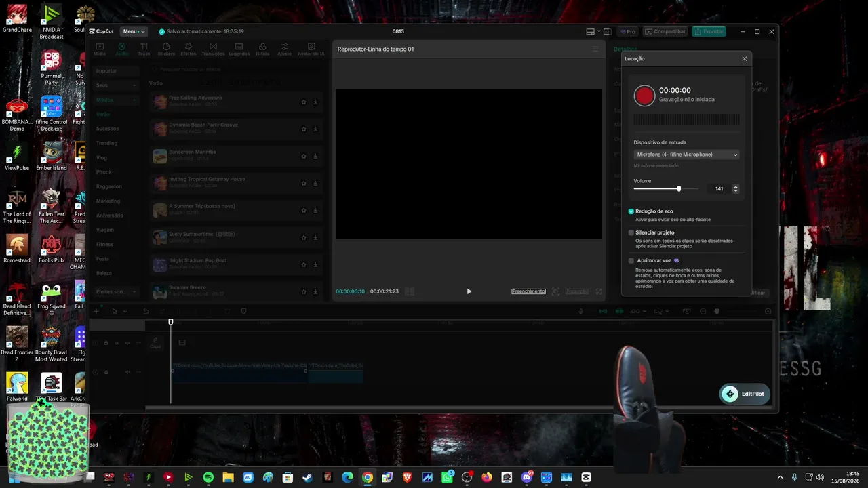Switch to the Texto tab
This screenshot has width=868, height=488.
[x=144, y=49]
